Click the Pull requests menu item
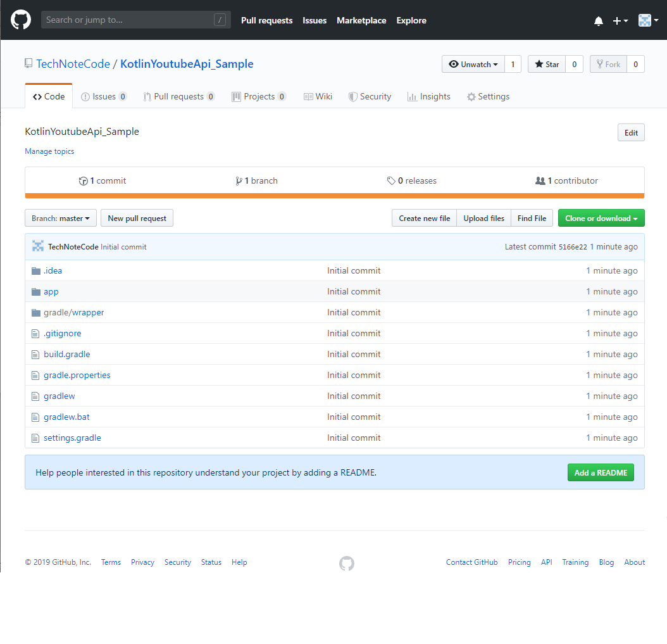This screenshot has width=667, height=644. coord(266,20)
